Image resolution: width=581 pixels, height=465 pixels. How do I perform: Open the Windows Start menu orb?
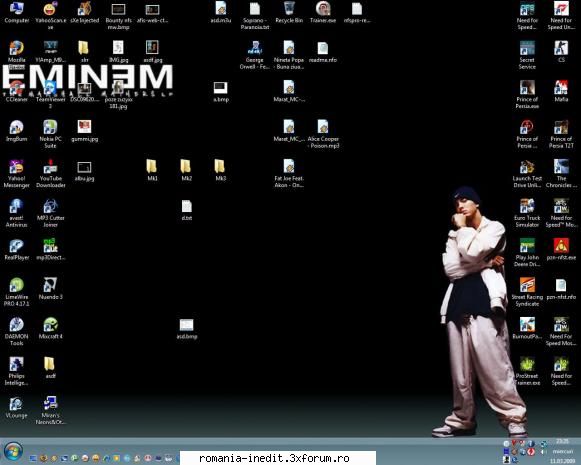tap(13, 451)
